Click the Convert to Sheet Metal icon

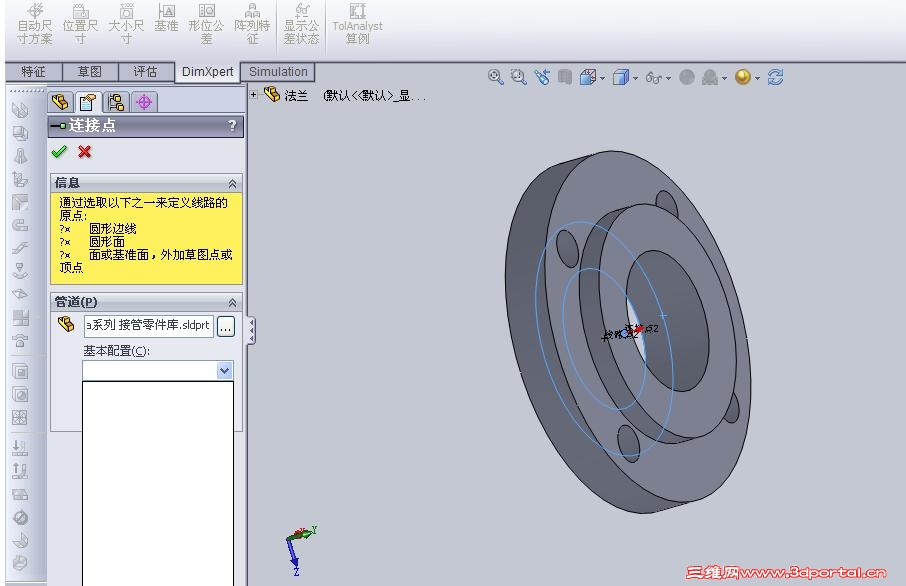[x=20, y=133]
